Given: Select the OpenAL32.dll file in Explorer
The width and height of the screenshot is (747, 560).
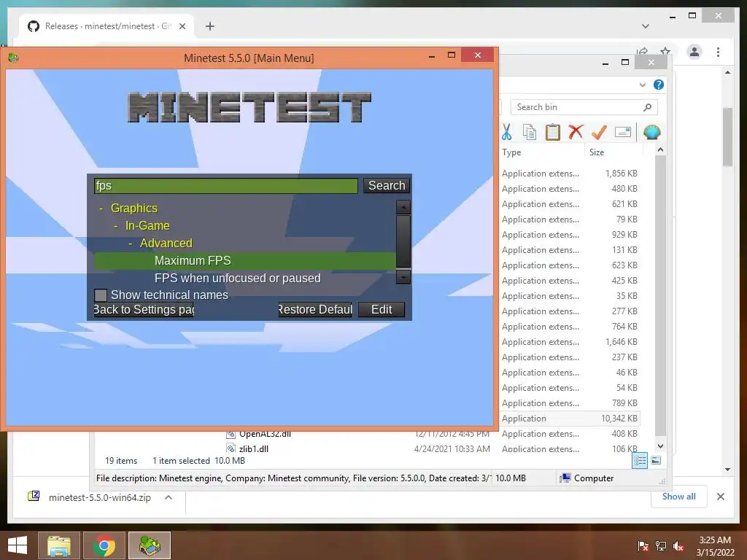Looking at the screenshot, I should (265, 435).
